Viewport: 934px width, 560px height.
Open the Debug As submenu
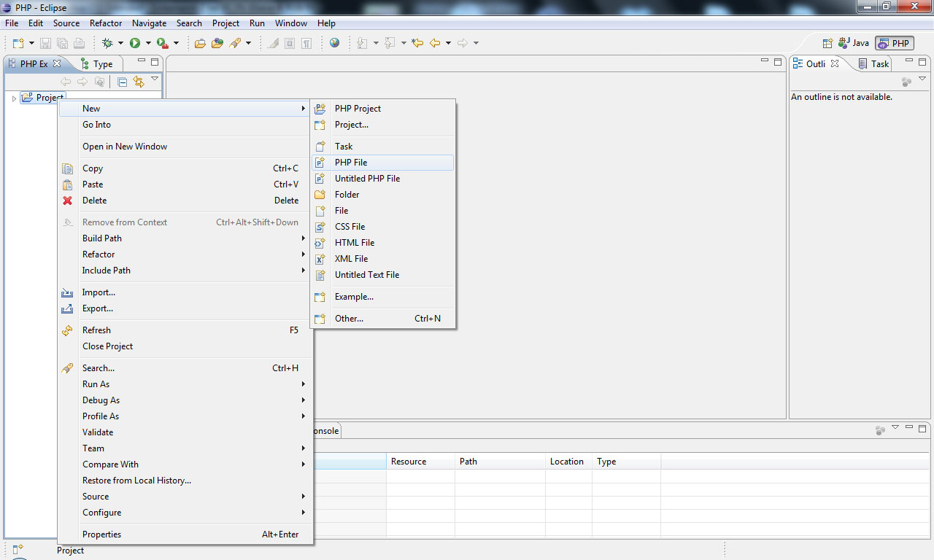185,400
